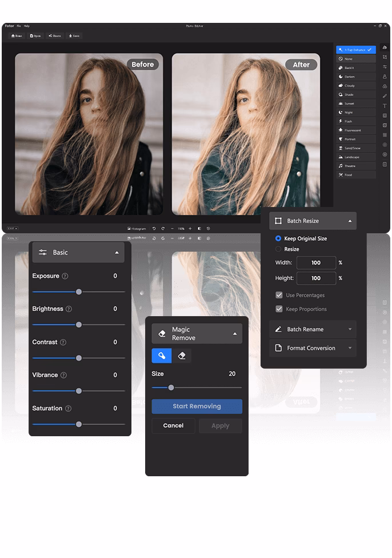Expand the Batch Rename section
The height and width of the screenshot is (558, 392).
(x=313, y=329)
